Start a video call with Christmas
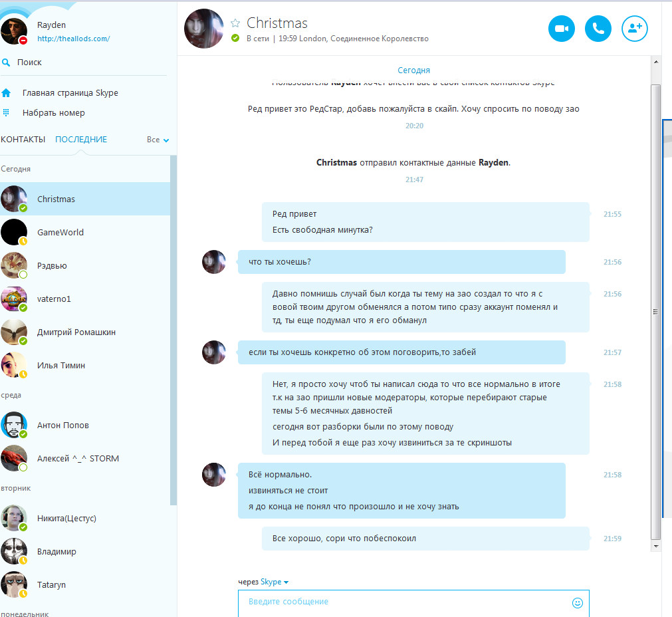Image resolution: width=672 pixels, height=617 pixels. click(562, 29)
